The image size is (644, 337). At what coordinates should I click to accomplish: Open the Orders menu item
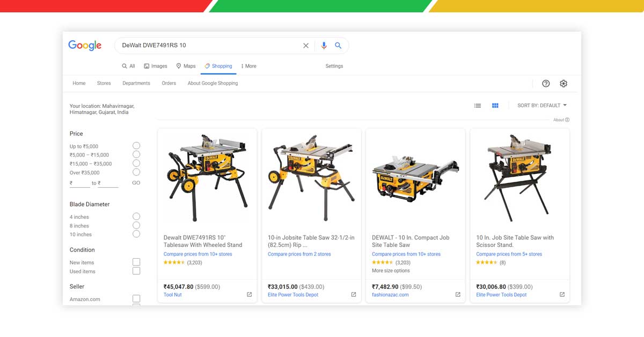point(169,83)
